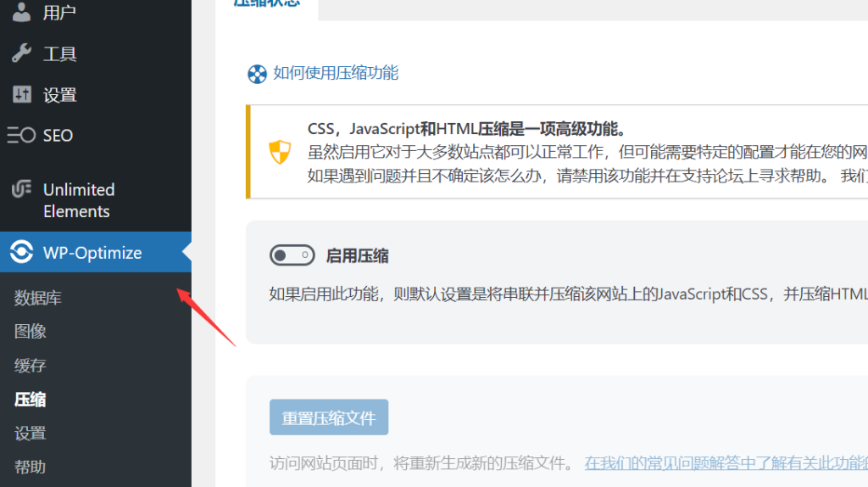
Task: Click the user silhouette icon in sidebar
Action: pyautogui.click(x=21, y=12)
